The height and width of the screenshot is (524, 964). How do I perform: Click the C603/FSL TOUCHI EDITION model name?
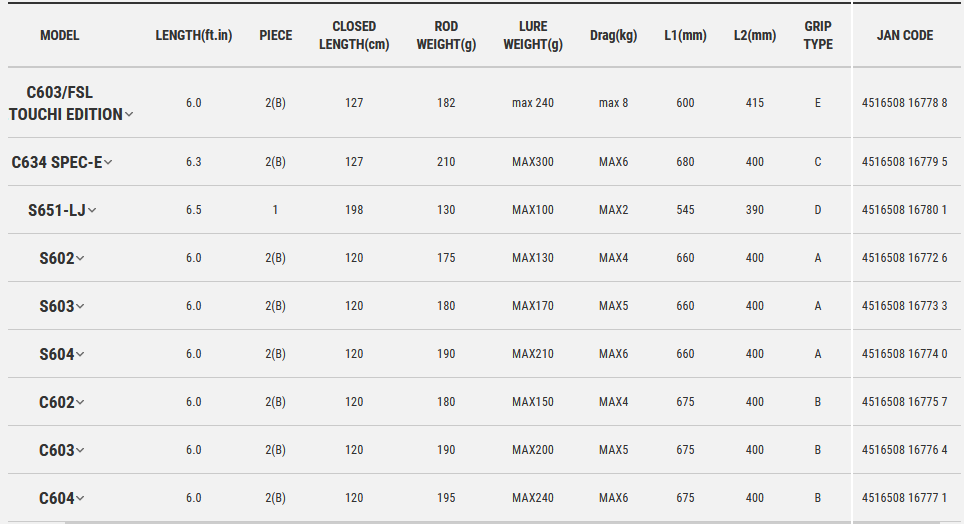click(66, 103)
